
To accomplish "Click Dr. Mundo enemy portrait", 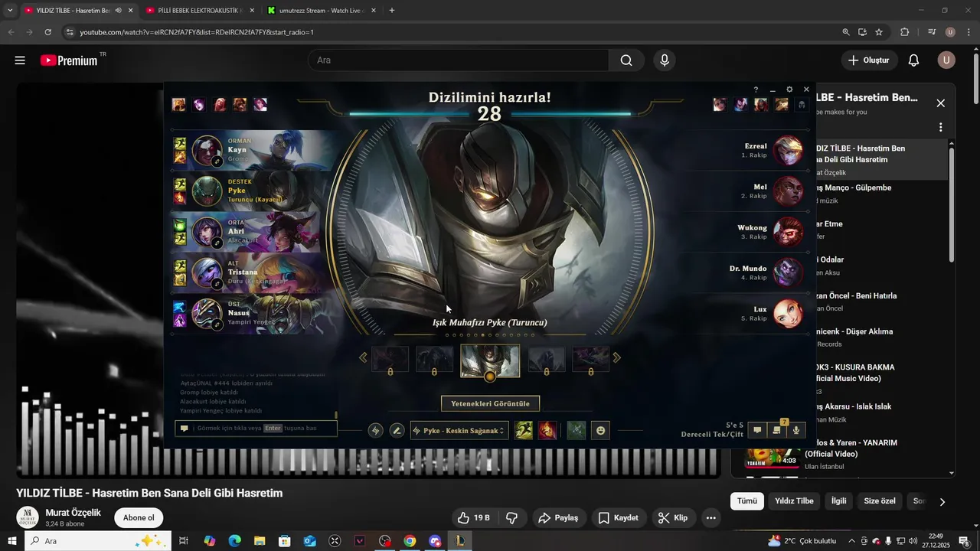I will (x=788, y=272).
